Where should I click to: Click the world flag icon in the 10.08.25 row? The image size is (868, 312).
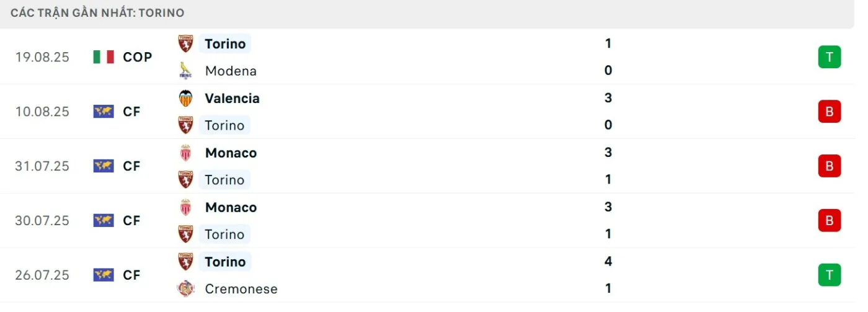point(104,112)
